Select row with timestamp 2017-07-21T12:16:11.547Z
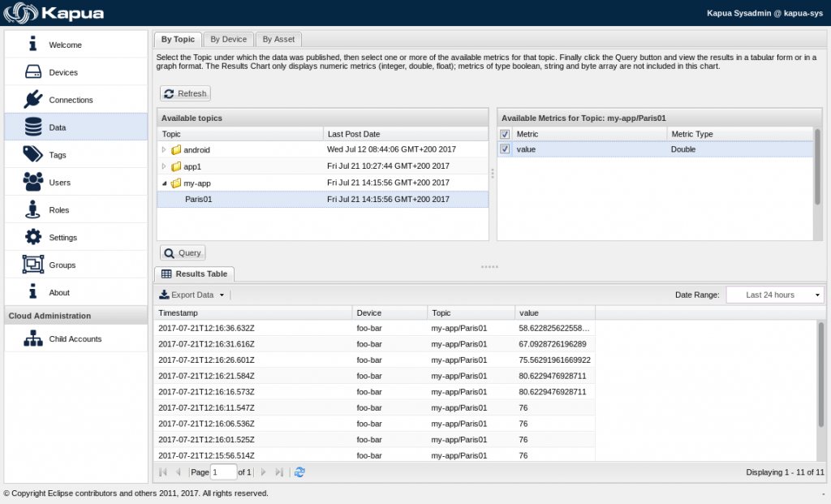This screenshot has width=831, height=504. click(x=374, y=407)
